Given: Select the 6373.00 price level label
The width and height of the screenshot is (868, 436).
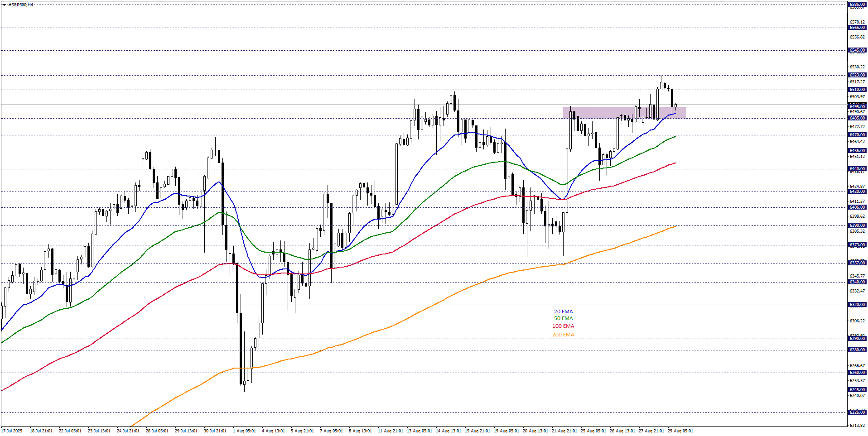Looking at the screenshot, I should coord(857,245).
